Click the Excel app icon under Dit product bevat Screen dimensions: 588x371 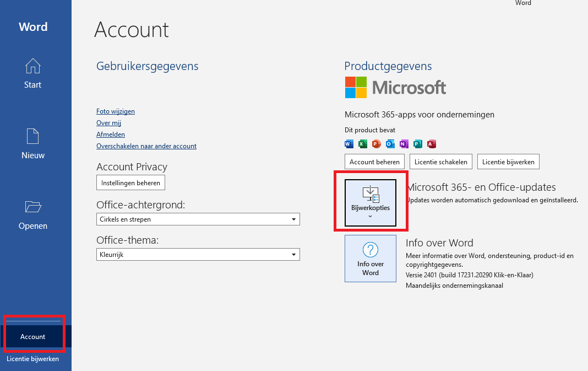pyautogui.click(x=363, y=144)
